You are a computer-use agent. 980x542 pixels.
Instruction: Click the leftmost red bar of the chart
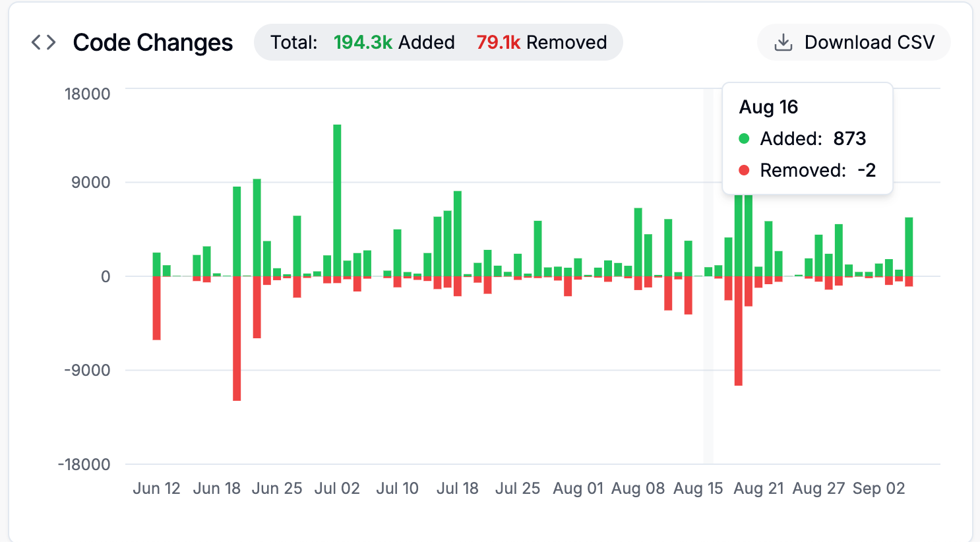[x=157, y=307]
